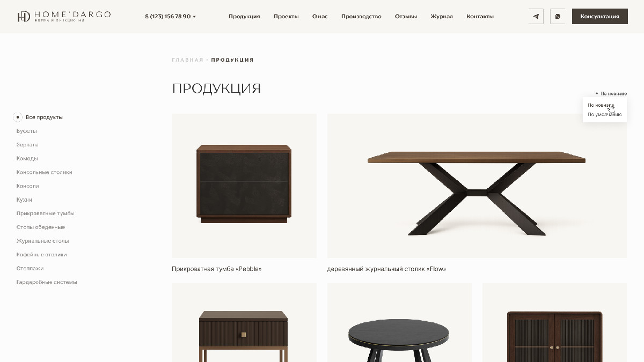Filter by 'Гардеробные системы' category
This screenshot has width=644, height=362.
[47, 283]
